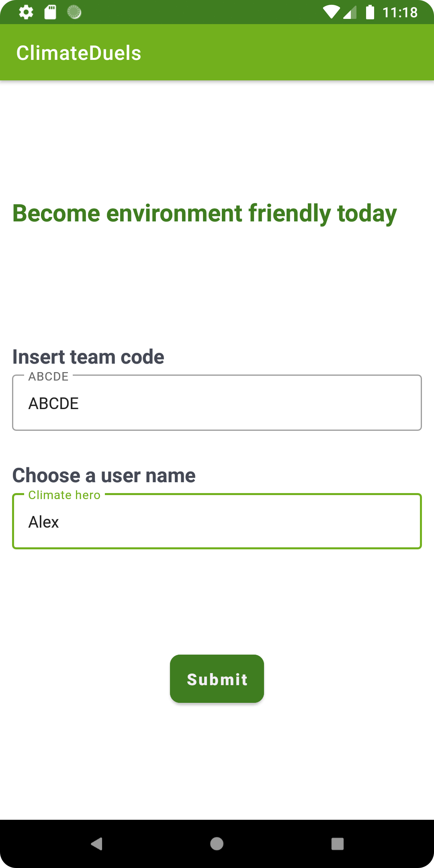Screen dimensions: 434x868
Task: Tap the settings gear status icon
Action: click(26, 12)
